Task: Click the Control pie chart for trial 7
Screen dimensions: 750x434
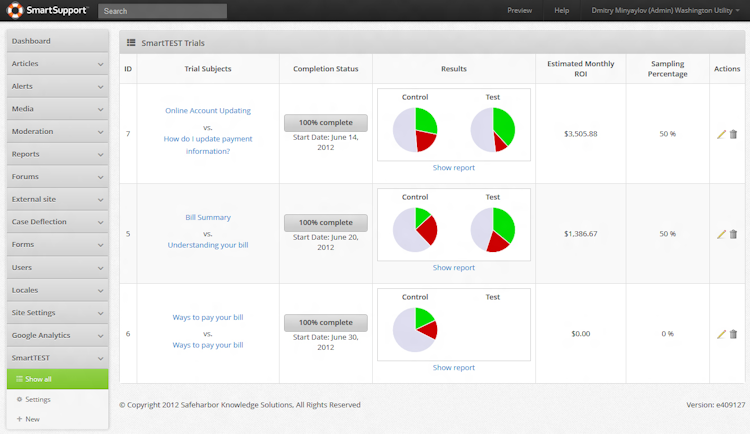Action: pos(415,130)
